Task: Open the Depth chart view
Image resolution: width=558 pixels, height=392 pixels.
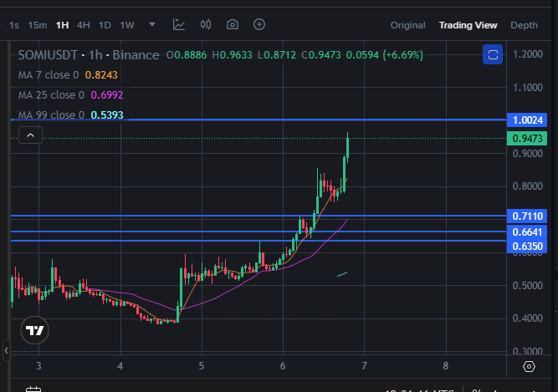Action: click(x=524, y=25)
